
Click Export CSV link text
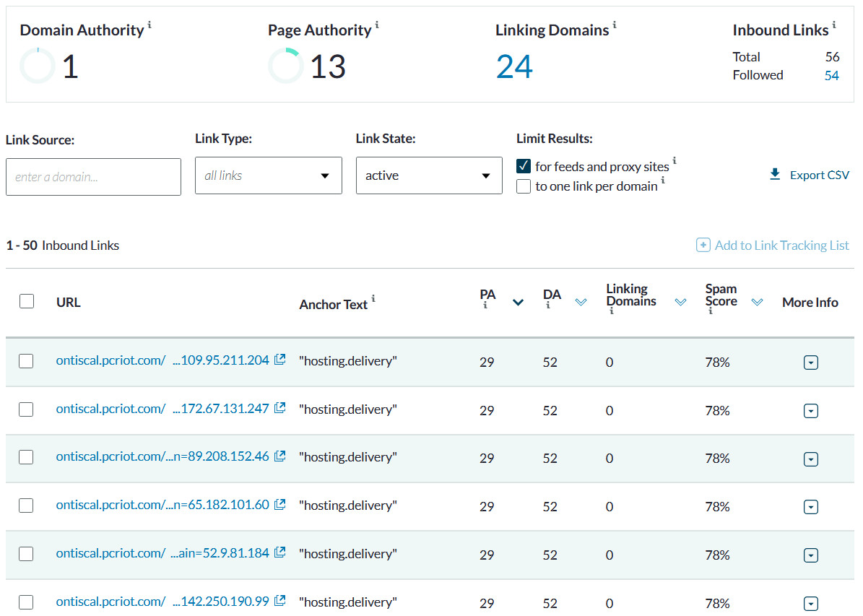(820, 175)
